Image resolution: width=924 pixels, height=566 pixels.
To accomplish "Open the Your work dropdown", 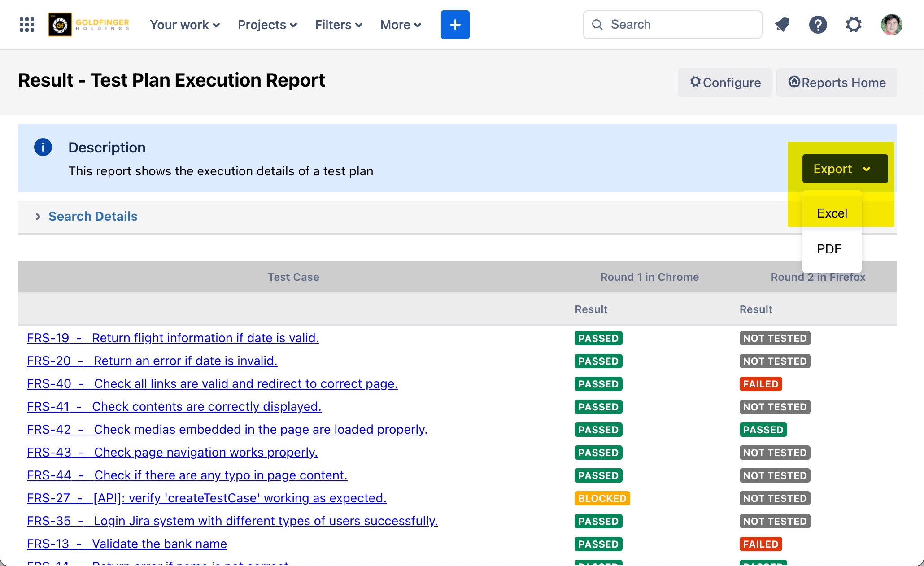I will (184, 25).
